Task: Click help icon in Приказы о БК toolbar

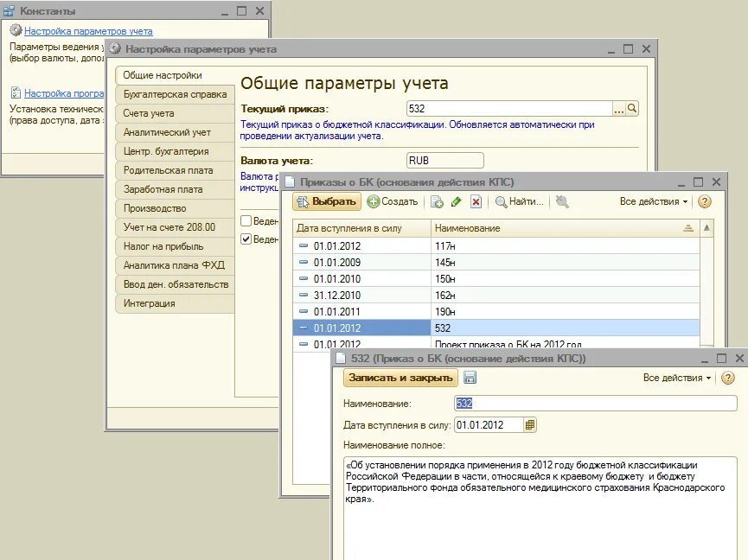Action: [705, 201]
